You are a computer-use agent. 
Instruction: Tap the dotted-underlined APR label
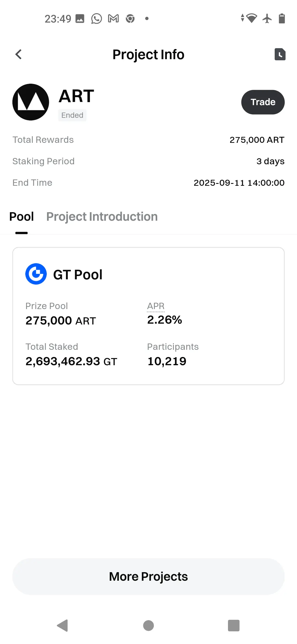point(156,306)
